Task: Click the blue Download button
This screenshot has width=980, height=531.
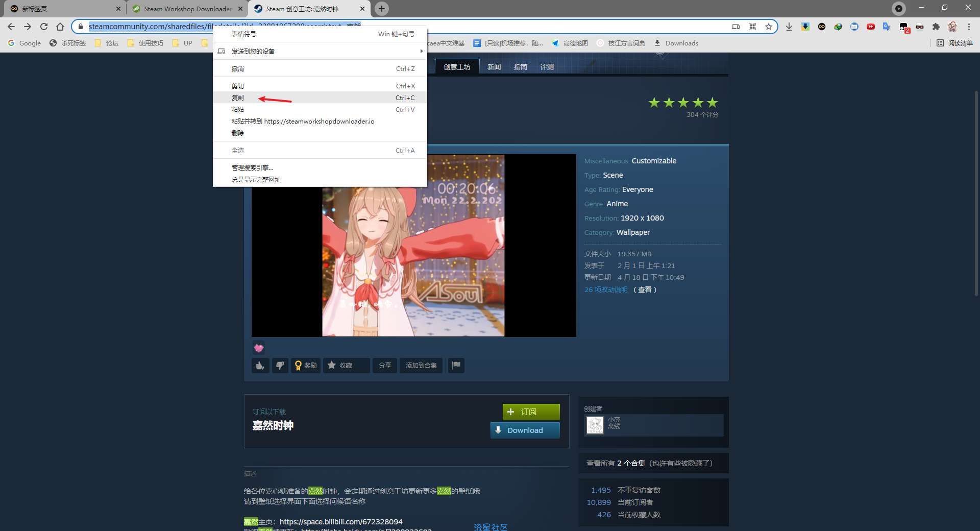Action: coord(525,430)
